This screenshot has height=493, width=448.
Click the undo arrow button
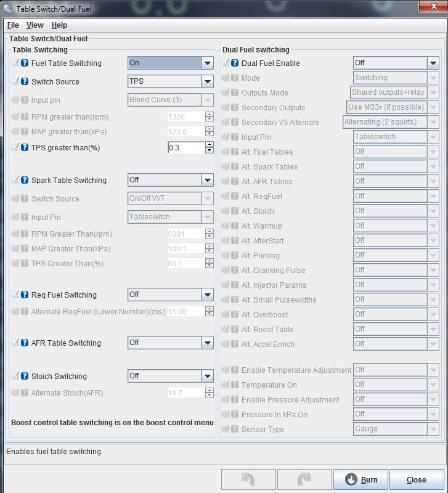pos(248,479)
